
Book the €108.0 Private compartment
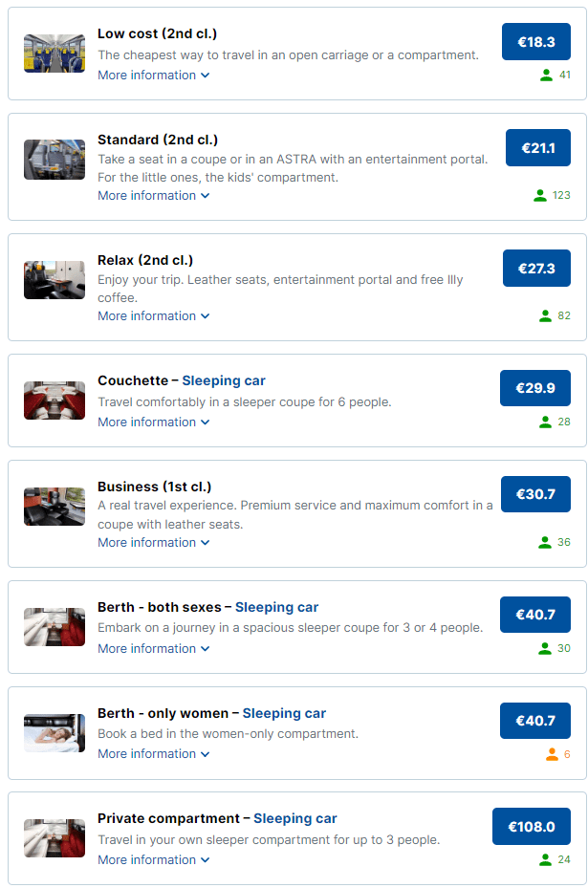531,827
